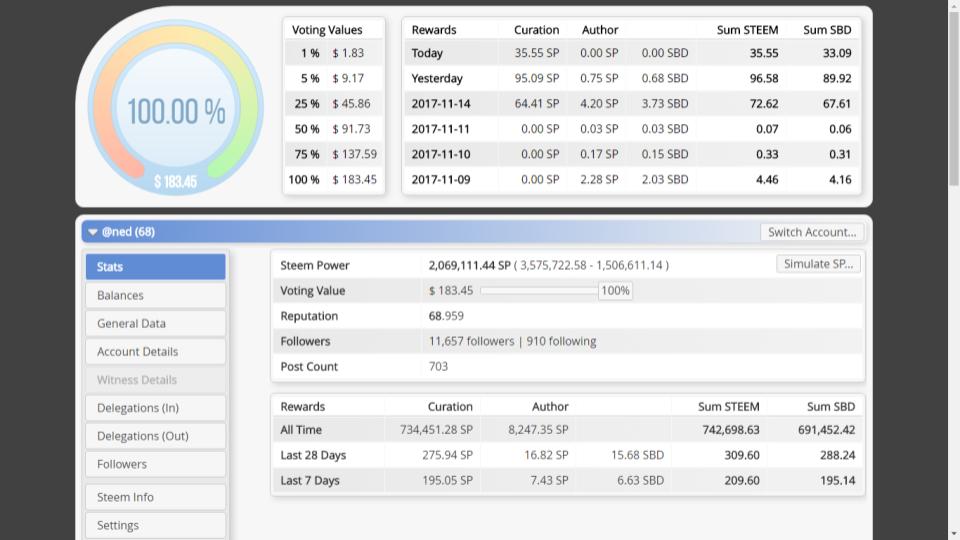The width and height of the screenshot is (960, 540).
Task: Click the 2,069,111.44 SP Steem Power value
Action: tap(470, 265)
